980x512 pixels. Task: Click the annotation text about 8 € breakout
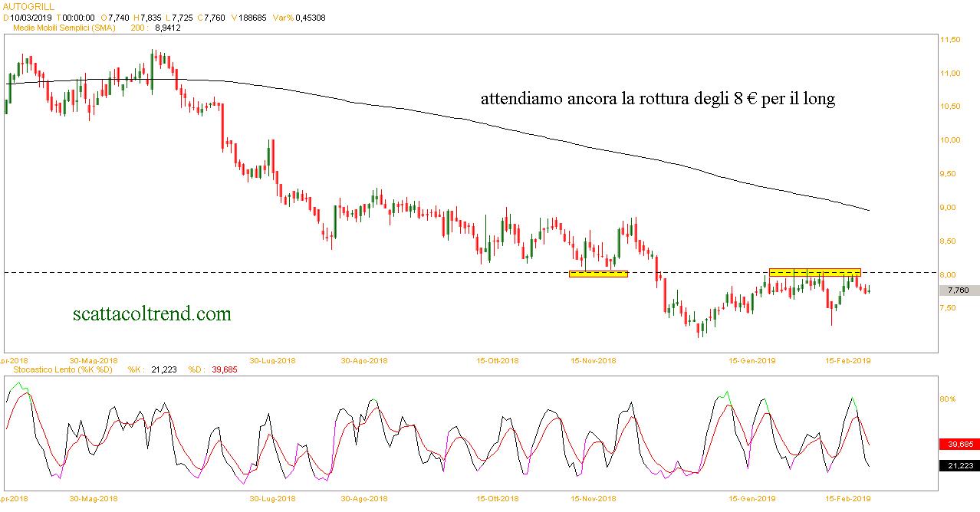pyautogui.click(x=657, y=99)
